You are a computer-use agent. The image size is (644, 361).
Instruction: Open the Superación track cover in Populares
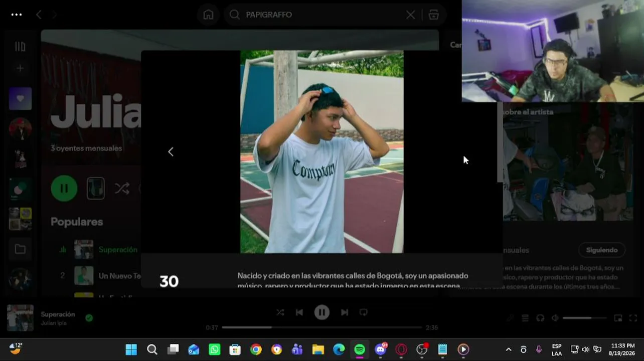[84, 250]
